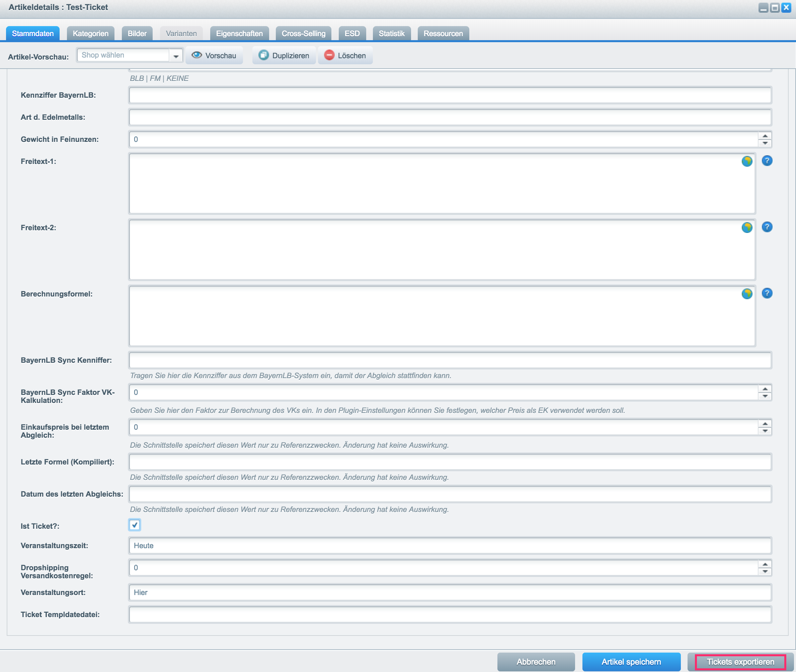Open the help icon next to Freitext-1
The image size is (796, 672).
[767, 161]
